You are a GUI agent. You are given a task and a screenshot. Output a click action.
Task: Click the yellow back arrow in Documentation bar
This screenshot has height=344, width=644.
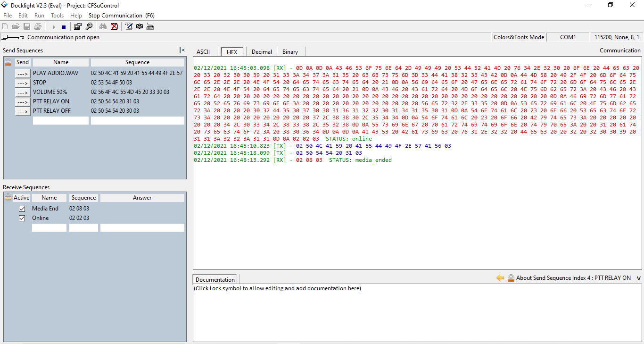click(x=500, y=278)
